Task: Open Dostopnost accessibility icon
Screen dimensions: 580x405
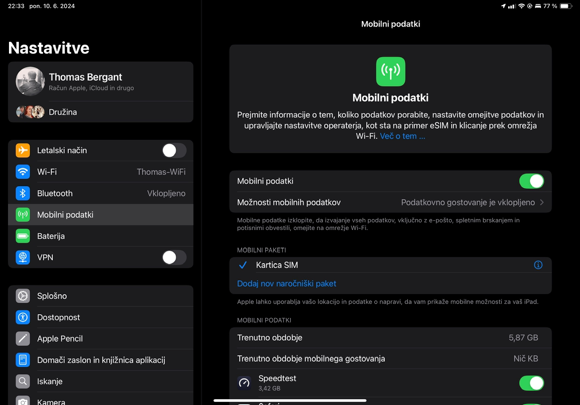Action: (x=23, y=317)
